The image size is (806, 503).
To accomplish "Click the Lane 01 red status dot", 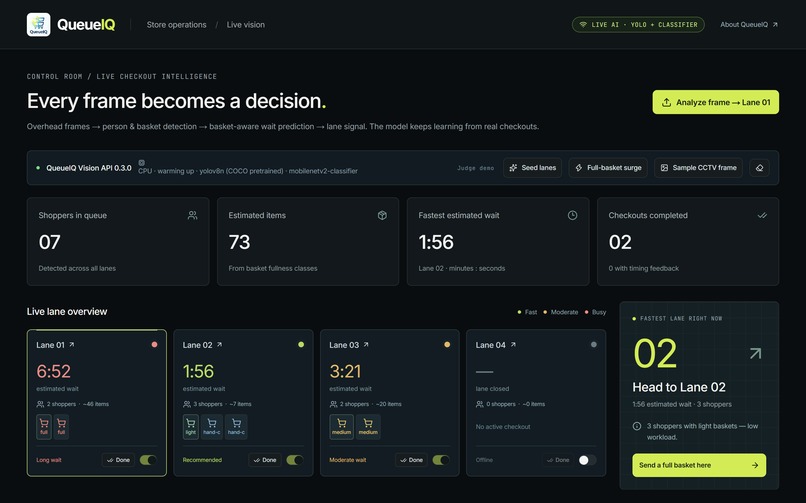I will coord(154,345).
